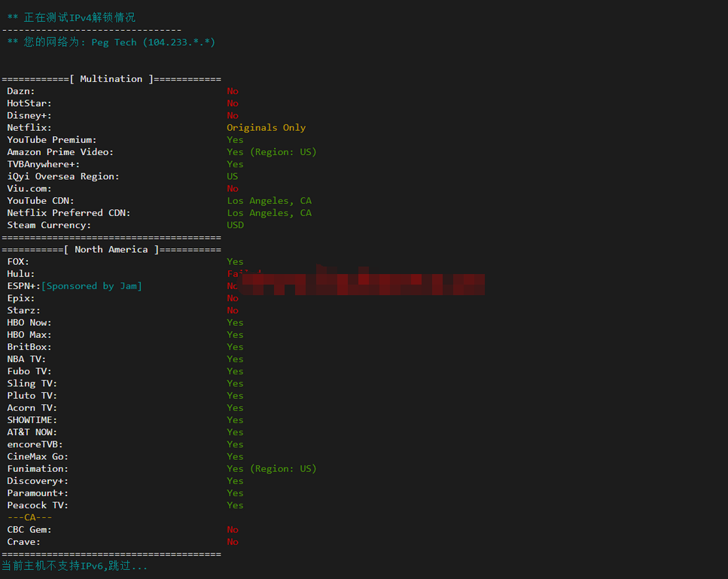Click the "Yes" result beside HBO Now
Screen dimensions: 728x579
(x=235, y=323)
